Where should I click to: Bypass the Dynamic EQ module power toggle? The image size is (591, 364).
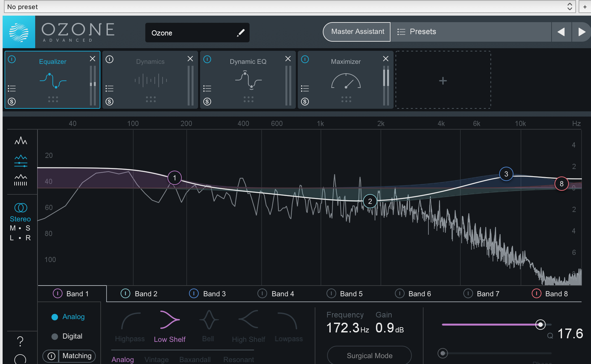click(207, 59)
